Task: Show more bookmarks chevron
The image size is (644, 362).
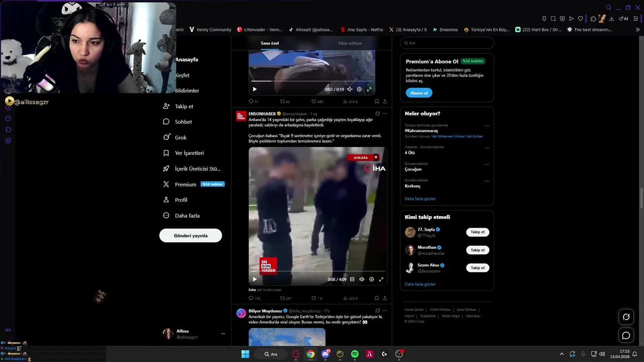Action: coord(637,30)
